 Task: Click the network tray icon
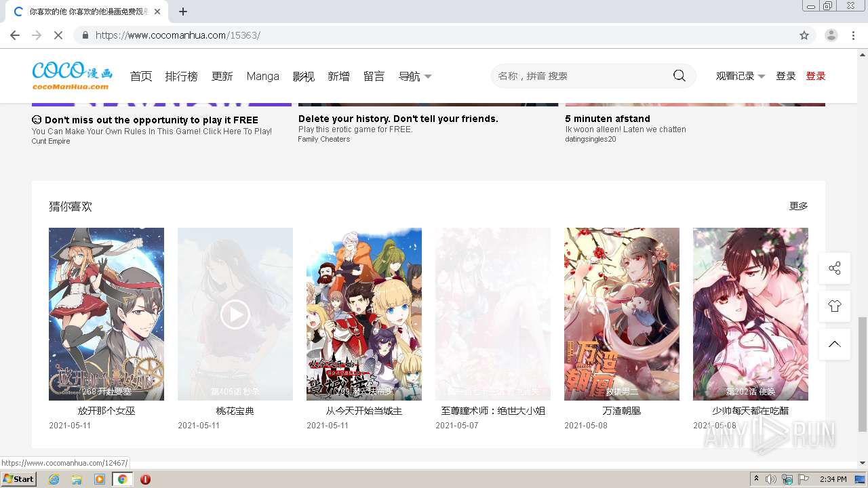coord(787,479)
